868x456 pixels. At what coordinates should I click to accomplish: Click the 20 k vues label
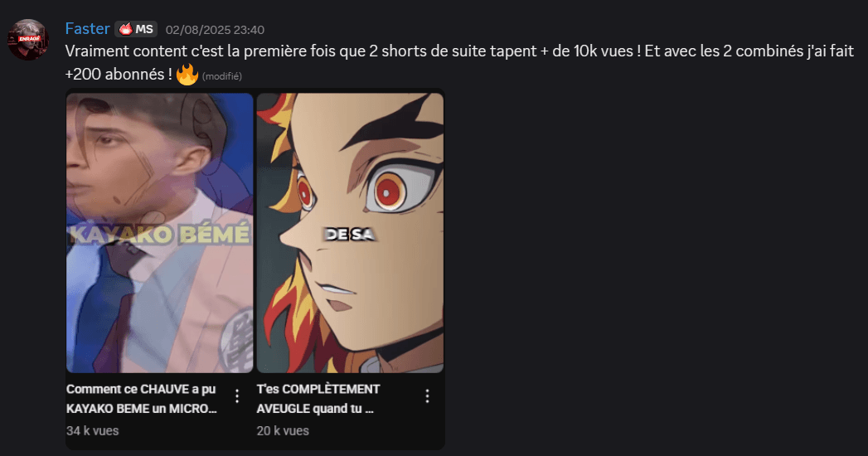pos(283,430)
